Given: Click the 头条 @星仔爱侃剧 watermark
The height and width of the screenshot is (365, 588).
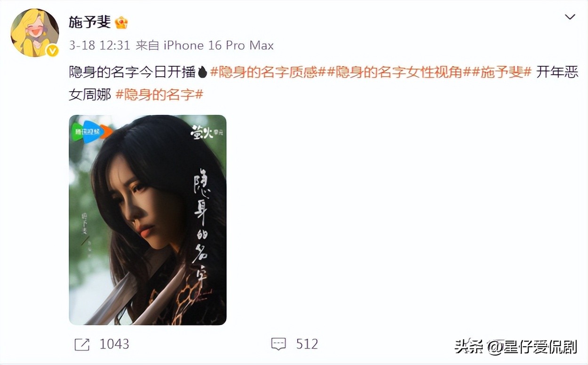Looking at the screenshot, I should [516, 347].
